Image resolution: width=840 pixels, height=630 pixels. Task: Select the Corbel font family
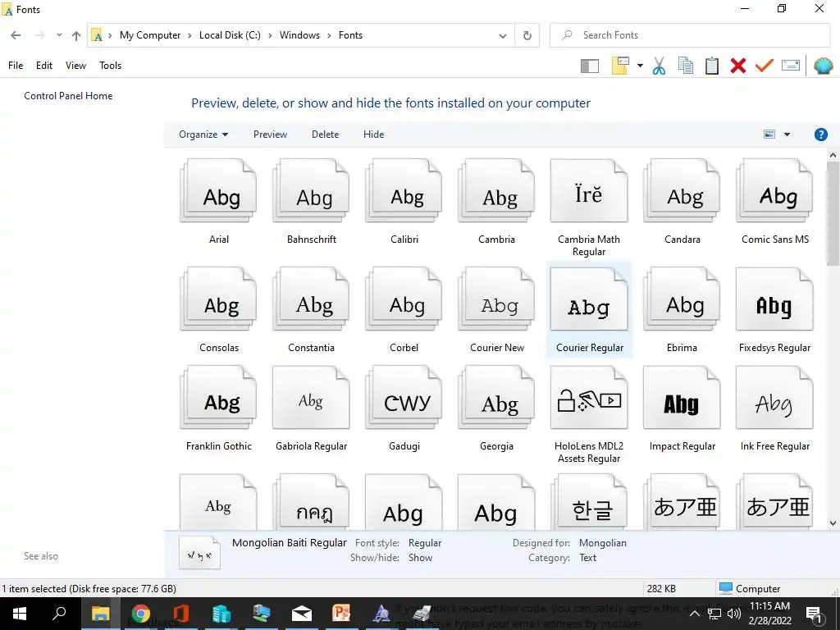click(x=404, y=309)
